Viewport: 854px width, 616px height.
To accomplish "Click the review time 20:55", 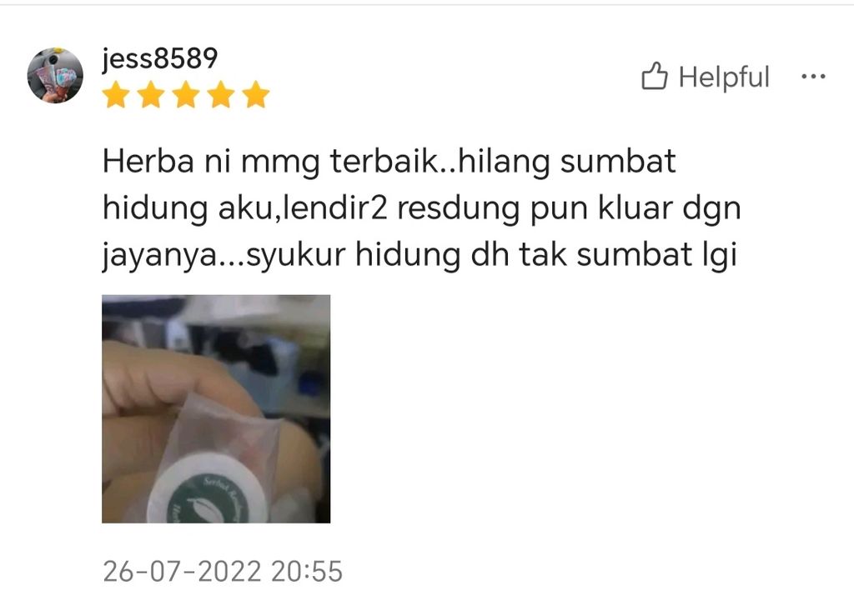I will (307, 571).
